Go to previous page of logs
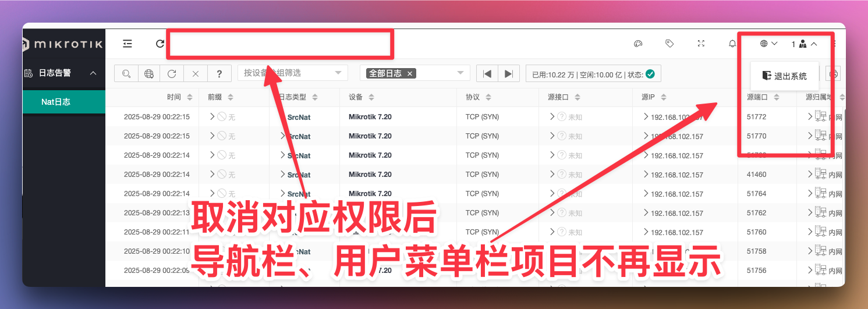 pos(488,74)
